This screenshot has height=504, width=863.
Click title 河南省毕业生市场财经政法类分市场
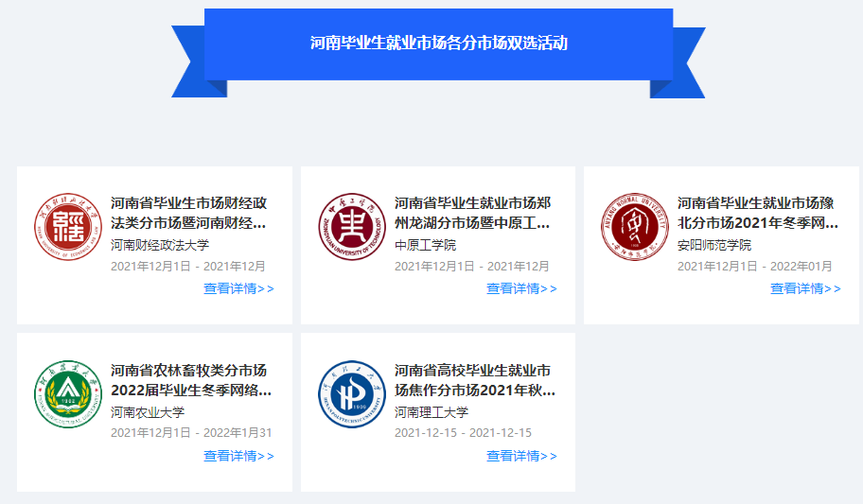tap(188, 213)
